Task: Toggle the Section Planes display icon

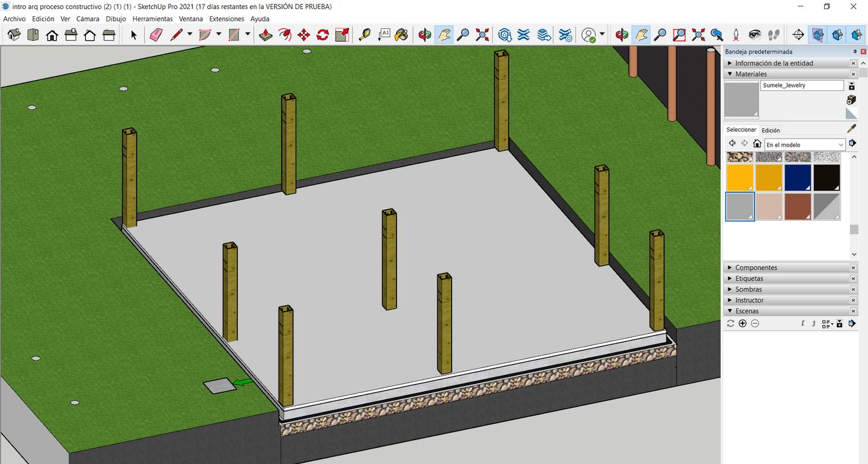Action: (x=818, y=35)
